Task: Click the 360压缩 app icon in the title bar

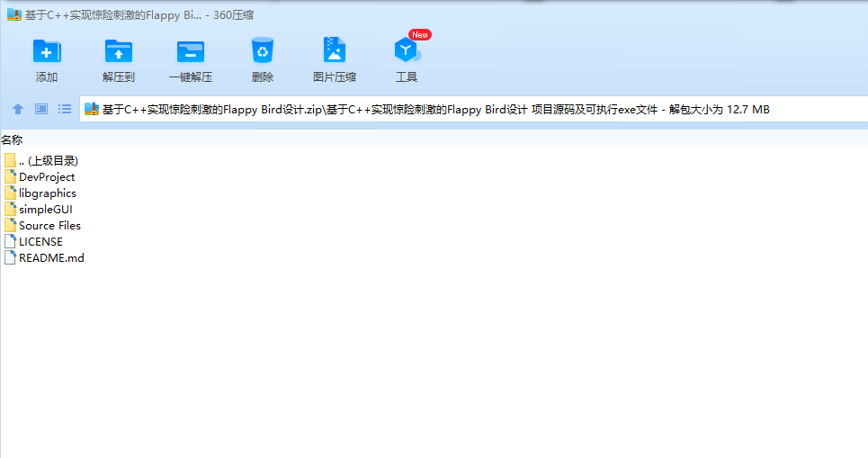Action: coord(13,15)
